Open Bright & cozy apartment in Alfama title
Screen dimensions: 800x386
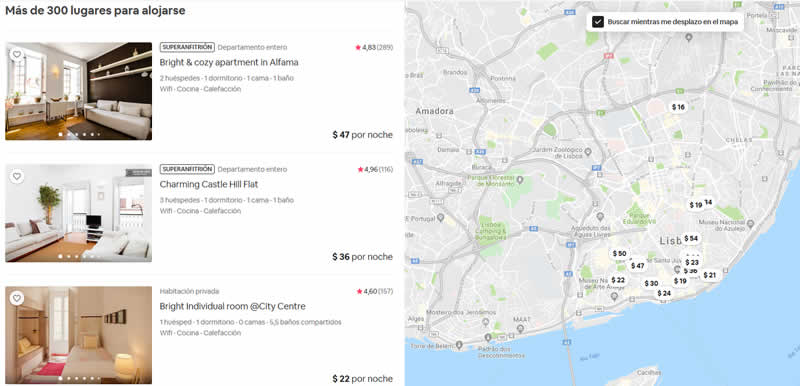point(229,62)
